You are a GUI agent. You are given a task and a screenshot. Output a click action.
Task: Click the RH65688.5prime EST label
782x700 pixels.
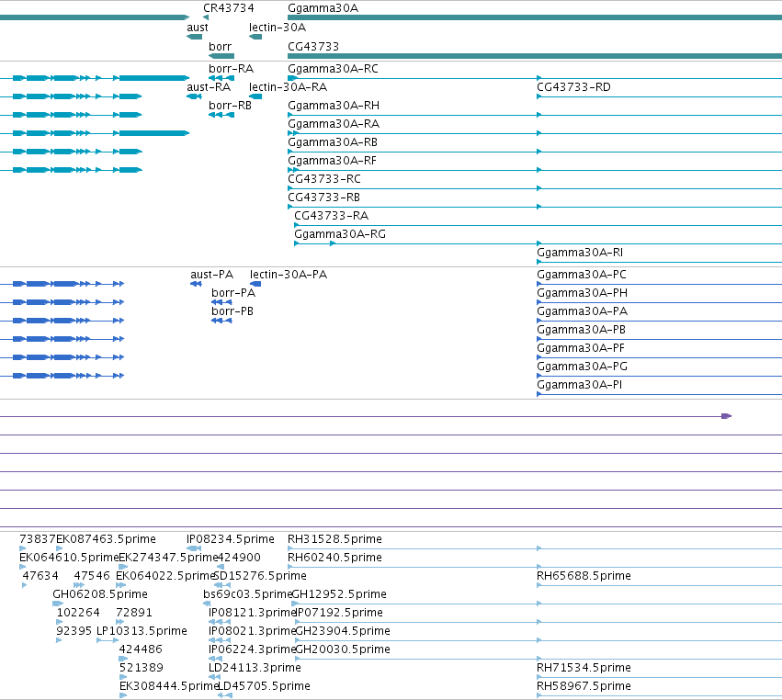coord(584,576)
